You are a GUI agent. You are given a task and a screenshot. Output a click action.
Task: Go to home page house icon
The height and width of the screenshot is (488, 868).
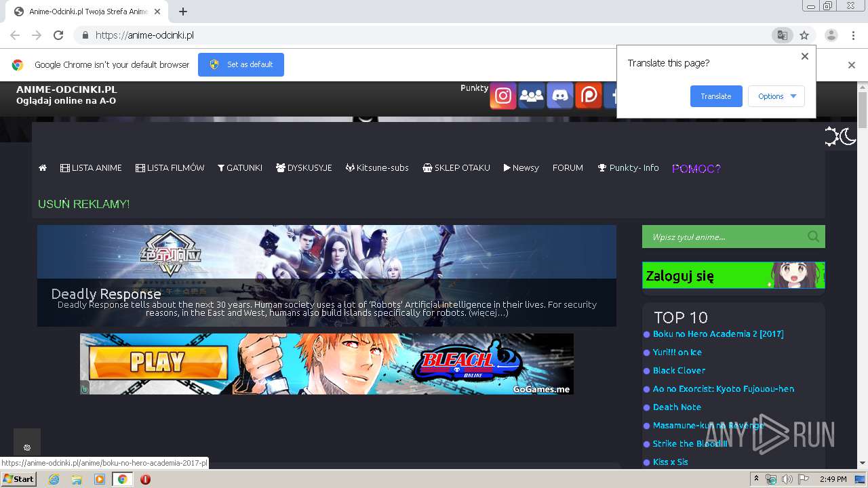coord(43,168)
